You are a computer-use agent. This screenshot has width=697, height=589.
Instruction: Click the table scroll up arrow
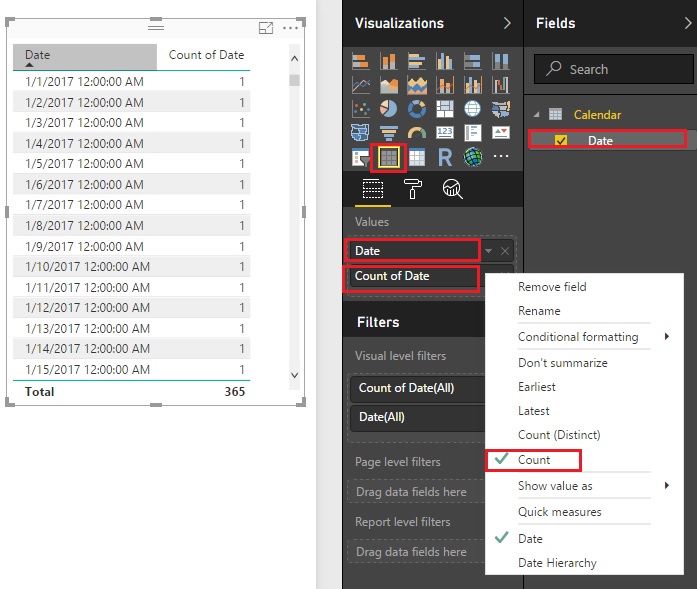(294, 58)
